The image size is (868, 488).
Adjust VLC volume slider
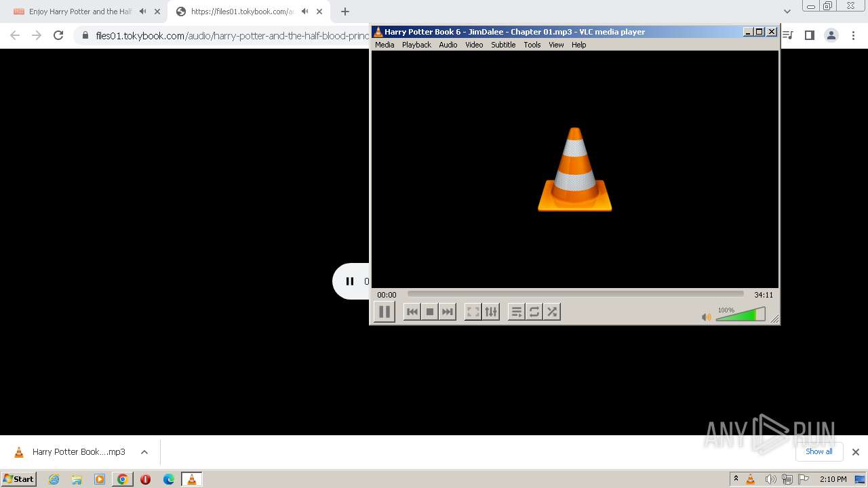pyautogui.click(x=741, y=314)
